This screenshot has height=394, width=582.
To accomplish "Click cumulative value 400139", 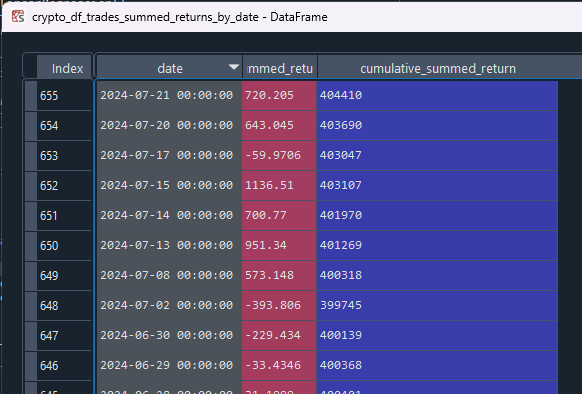I will (x=437, y=336).
